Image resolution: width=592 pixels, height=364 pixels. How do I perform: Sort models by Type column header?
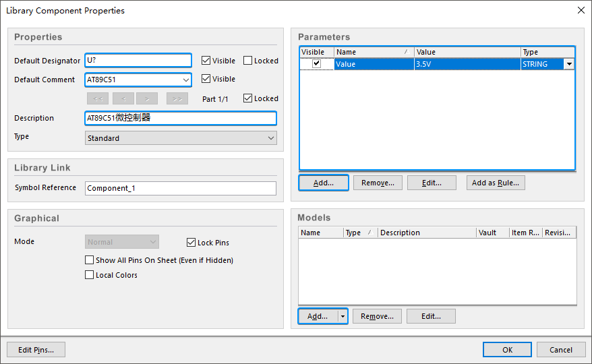click(360, 233)
